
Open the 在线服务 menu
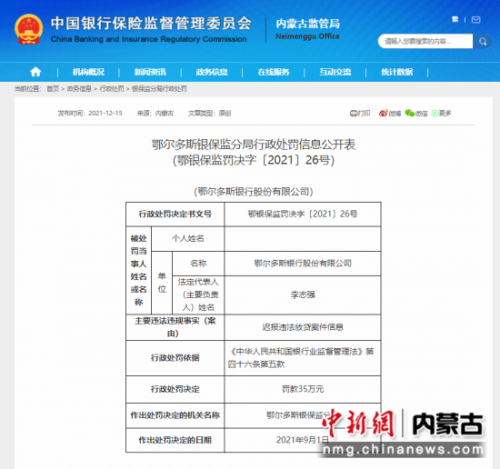273,72
